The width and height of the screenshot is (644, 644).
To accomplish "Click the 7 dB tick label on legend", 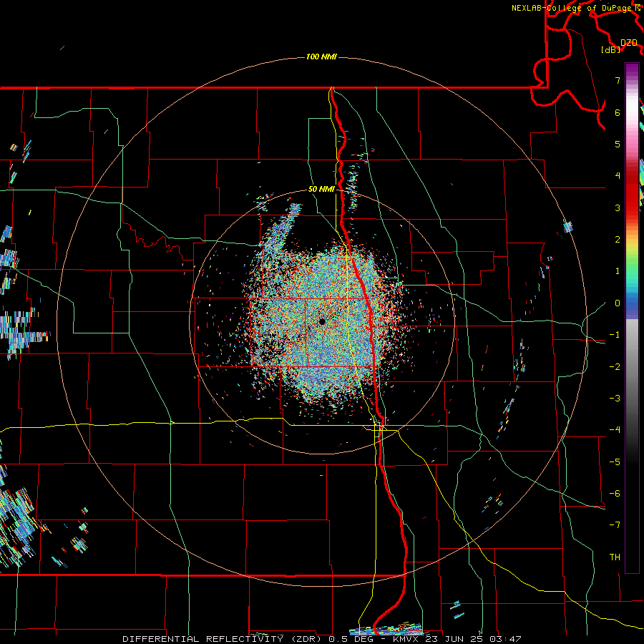I will pos(618,80).
